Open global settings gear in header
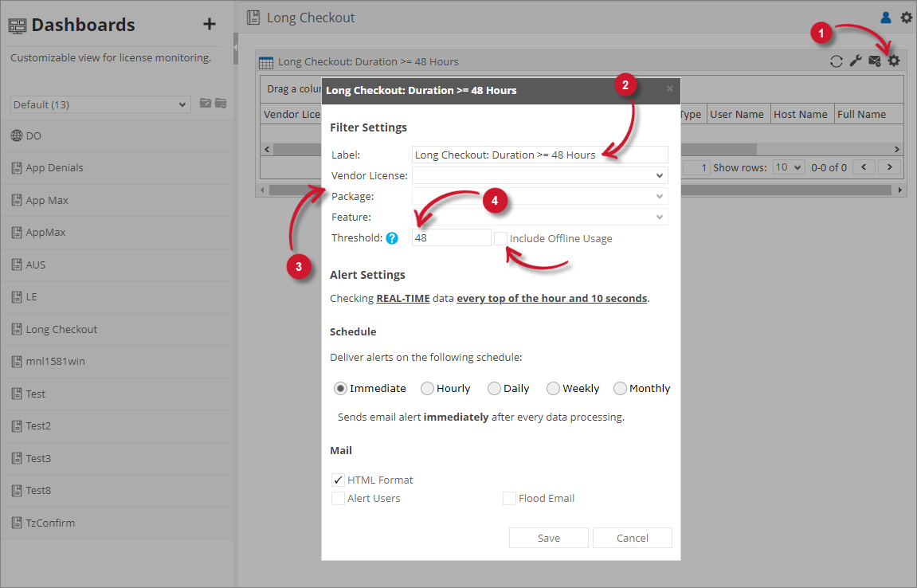This screenshot has width=917, height=588. [906, 18]
